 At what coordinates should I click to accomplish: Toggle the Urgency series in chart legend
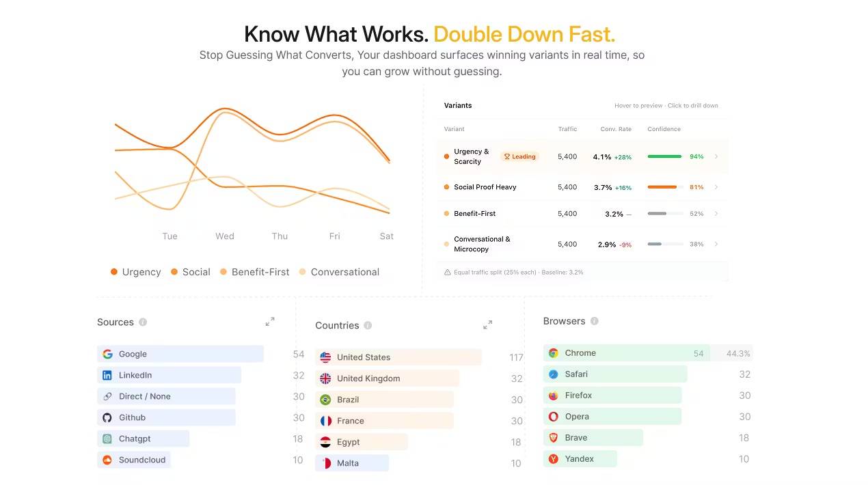click(x=135, y=272)
